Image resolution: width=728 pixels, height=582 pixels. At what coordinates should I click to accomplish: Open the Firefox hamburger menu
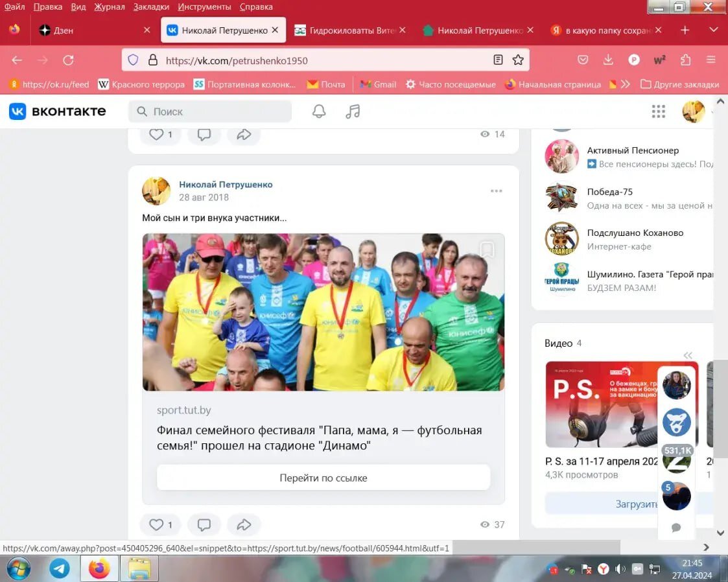(711, 60)
